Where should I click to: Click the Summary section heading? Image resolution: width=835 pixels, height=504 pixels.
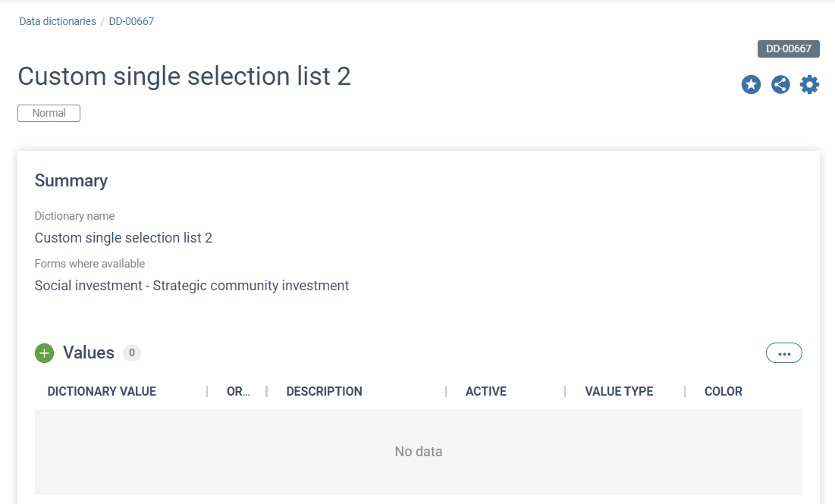(x=71, y=180)
